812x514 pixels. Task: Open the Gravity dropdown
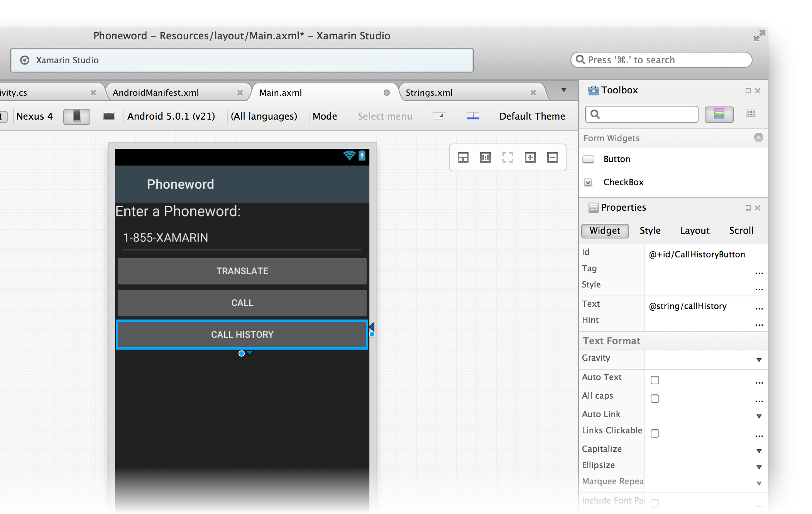758,360
